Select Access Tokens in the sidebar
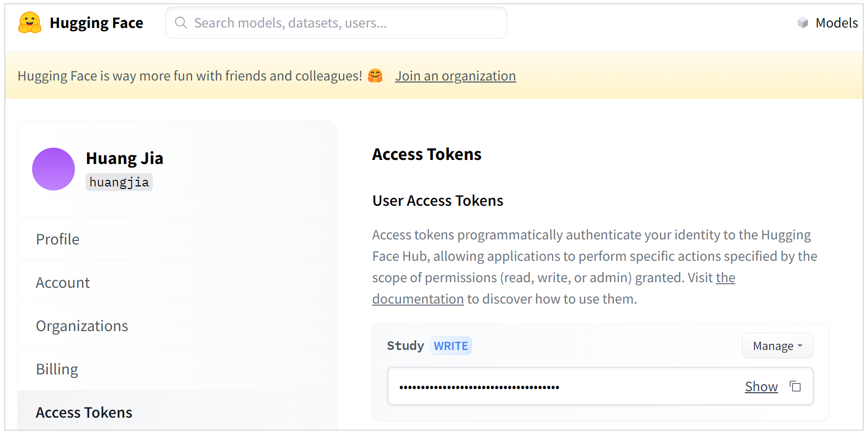The height and width of the screenshot is (435, 868). pos(84,413)
